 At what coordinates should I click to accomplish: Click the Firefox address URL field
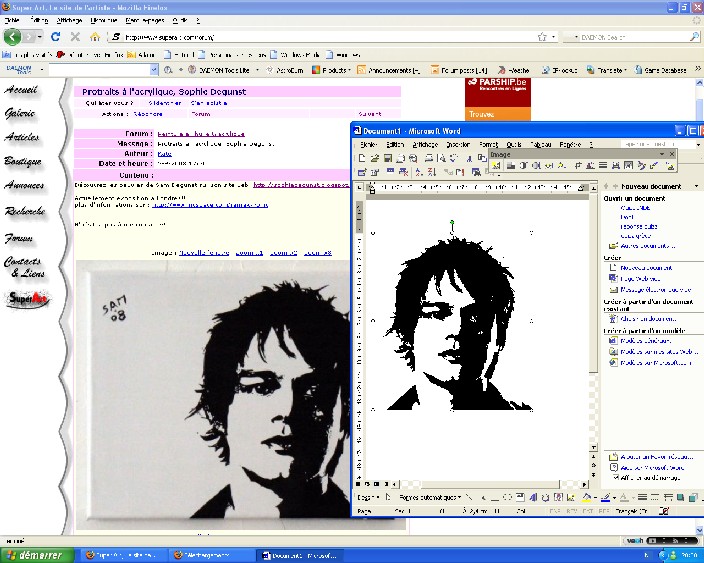330,37
